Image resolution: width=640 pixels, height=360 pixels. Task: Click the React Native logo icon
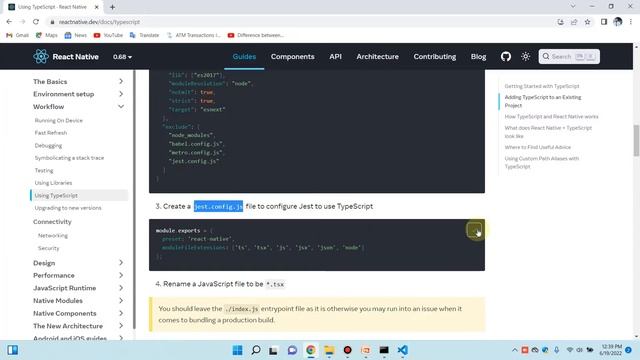tap(41, 56)
